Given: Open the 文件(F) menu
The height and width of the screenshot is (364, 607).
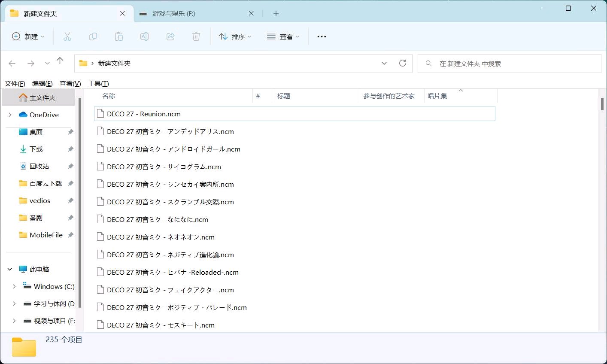Looking at the screenshot, I should pos(15,84).
